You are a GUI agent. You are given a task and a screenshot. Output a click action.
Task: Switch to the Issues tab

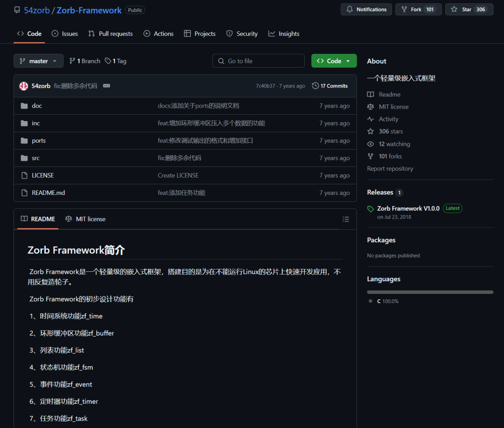click(x=64, y=33)
